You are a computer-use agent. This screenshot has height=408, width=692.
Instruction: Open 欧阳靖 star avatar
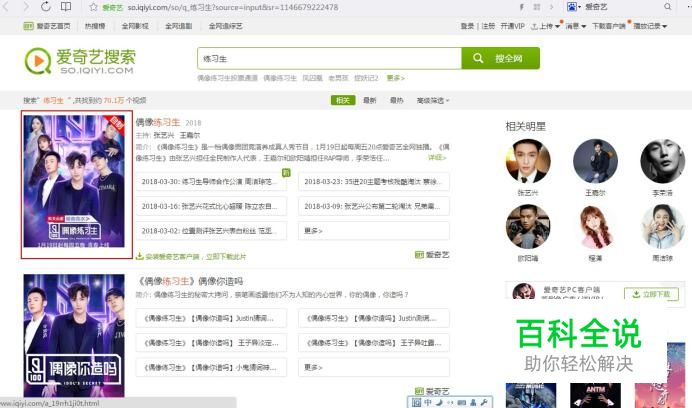point(528,227)
